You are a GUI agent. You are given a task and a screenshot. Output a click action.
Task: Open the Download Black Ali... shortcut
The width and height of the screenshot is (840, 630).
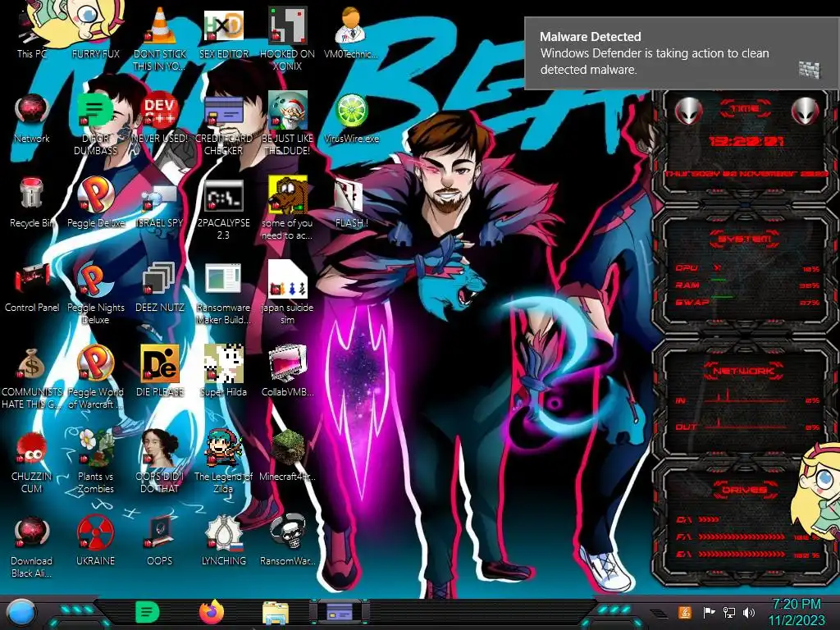[x=32, y=547]
